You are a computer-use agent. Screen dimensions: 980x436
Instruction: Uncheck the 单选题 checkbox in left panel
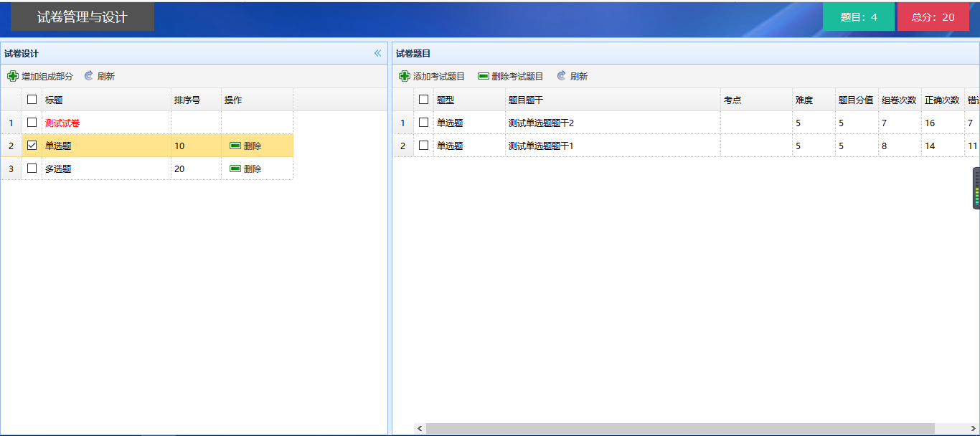32,146
